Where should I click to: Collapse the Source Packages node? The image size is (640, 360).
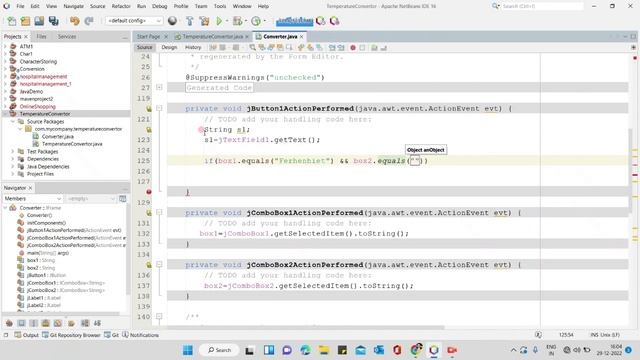click(13, 122)
